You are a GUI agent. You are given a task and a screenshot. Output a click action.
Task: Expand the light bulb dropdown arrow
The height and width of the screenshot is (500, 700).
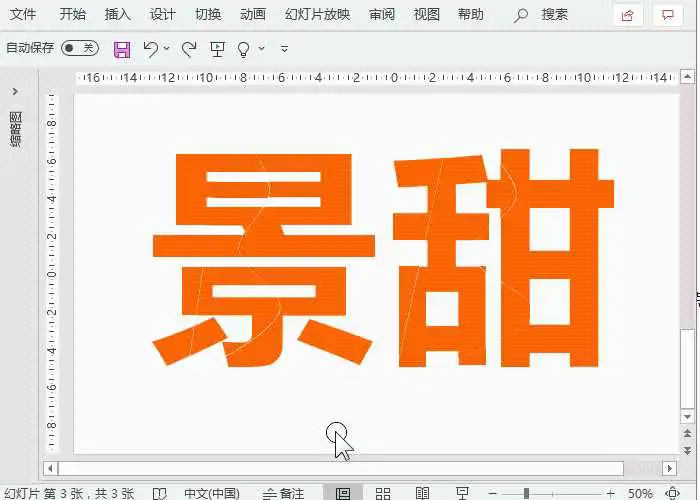pos(262,48)
